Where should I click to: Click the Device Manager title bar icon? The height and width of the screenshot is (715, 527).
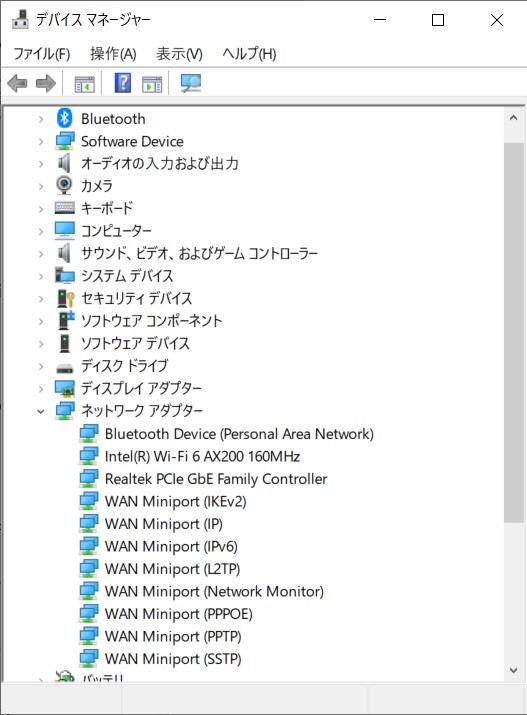tap(20, 20)
